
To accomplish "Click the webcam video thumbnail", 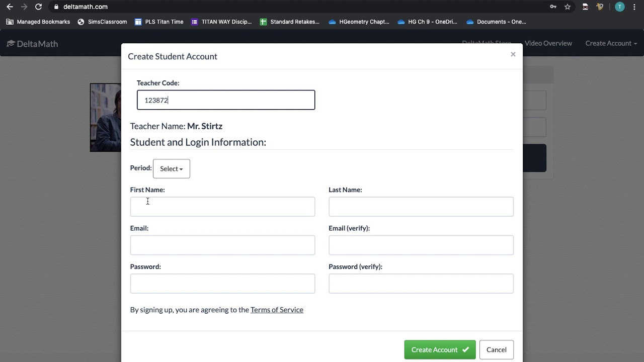I will click(x=106, y=118).
